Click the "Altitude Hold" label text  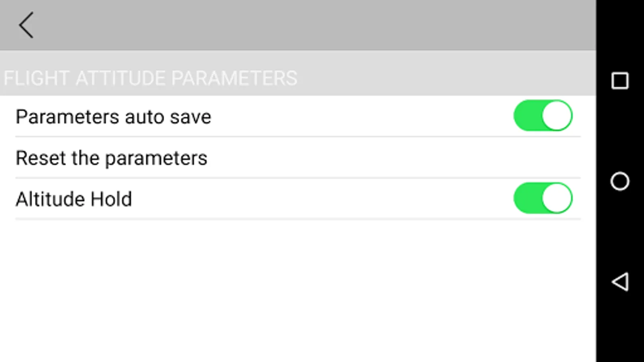click(74, 199)
